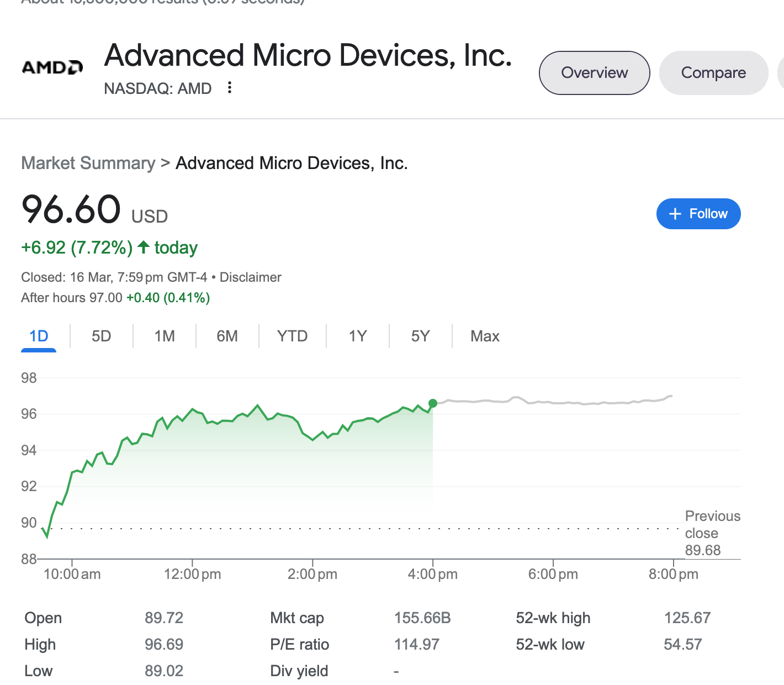The height and width of the screenshot is (685, 784).
Task: Click the 2:00 pm axis label
Action: [312, 574]
